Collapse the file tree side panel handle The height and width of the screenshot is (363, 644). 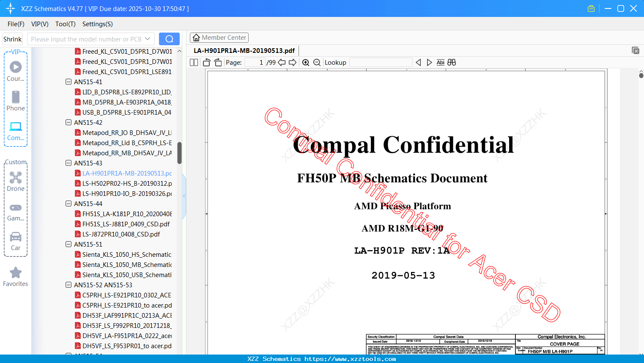pos(184,196)
